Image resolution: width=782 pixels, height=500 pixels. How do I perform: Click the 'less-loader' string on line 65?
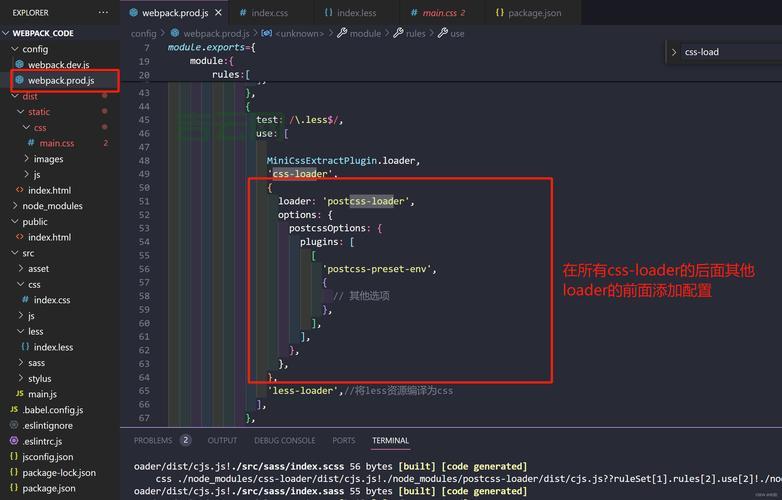tap(305, 391)
